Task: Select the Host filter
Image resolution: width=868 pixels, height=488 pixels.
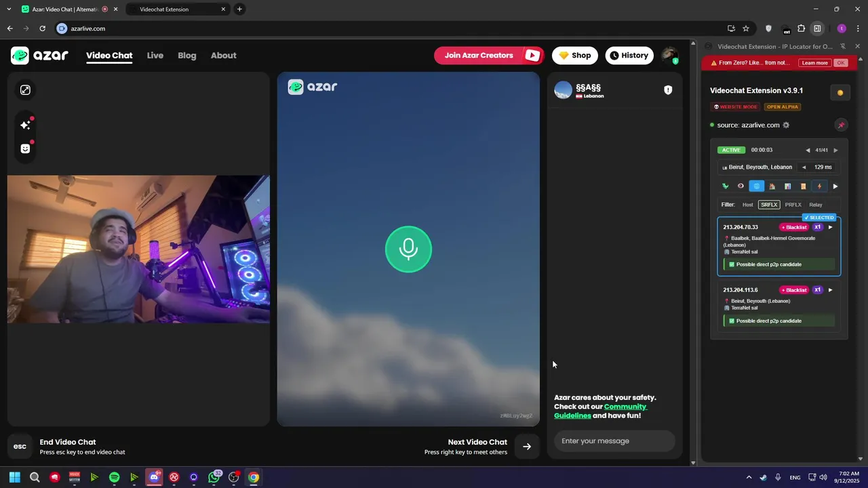Action: tap(747, 205)
